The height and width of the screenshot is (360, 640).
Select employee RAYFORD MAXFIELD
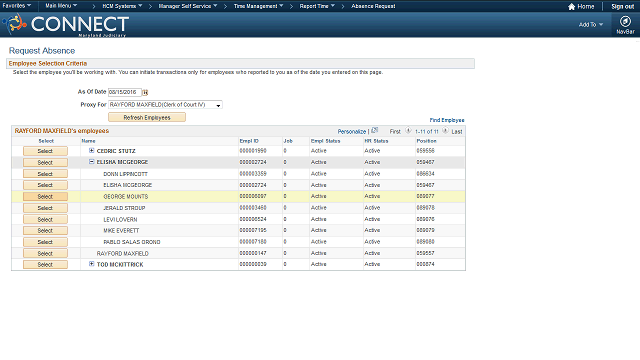coord(45,253)
